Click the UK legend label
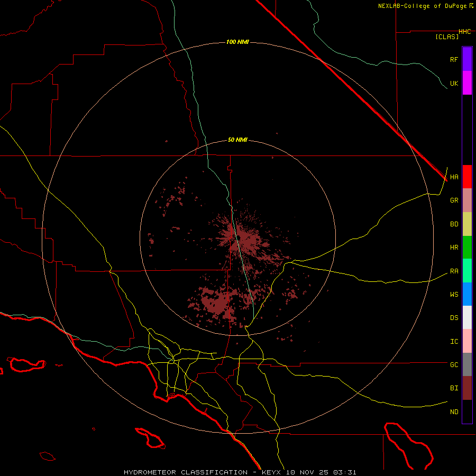Image resolution: width=476 pixels, height=476 pixels. [x=454, y=84]
